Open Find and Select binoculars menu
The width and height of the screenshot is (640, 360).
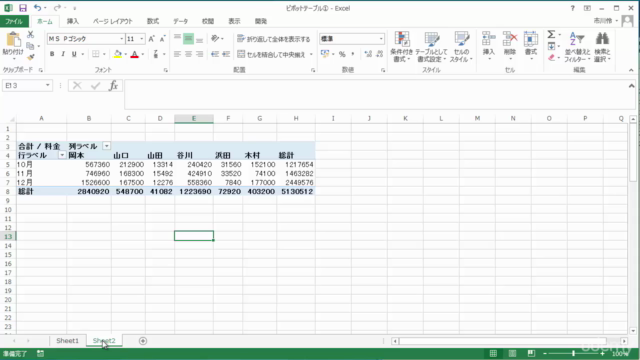[x=602, y=47]
